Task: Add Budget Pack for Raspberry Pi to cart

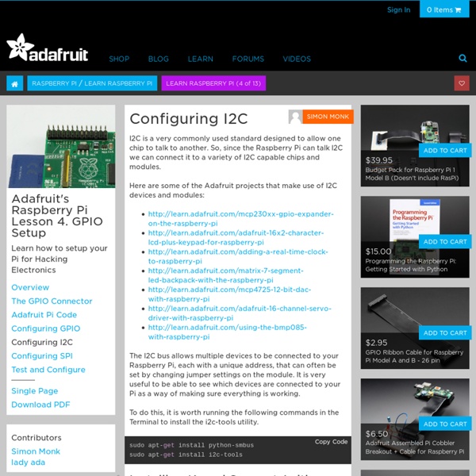Action: click(x=445, y=151)
